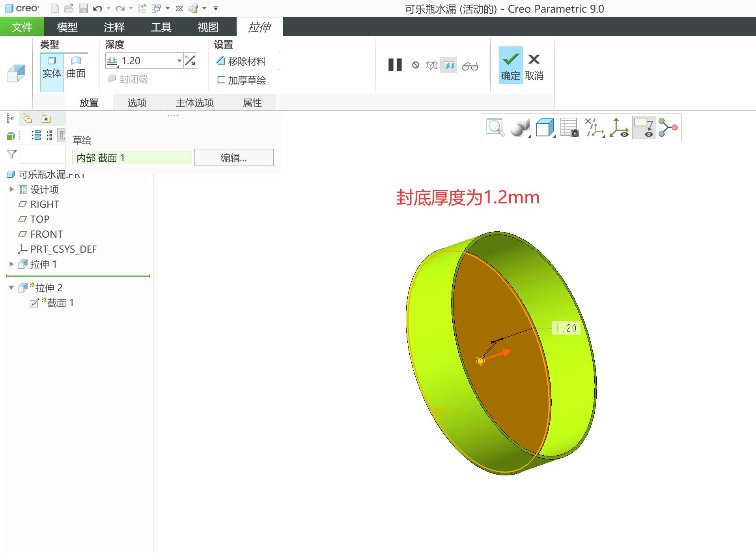Select 截面 1 in the model tree
The image size is (756, 553).
click(x=60, y=303)
